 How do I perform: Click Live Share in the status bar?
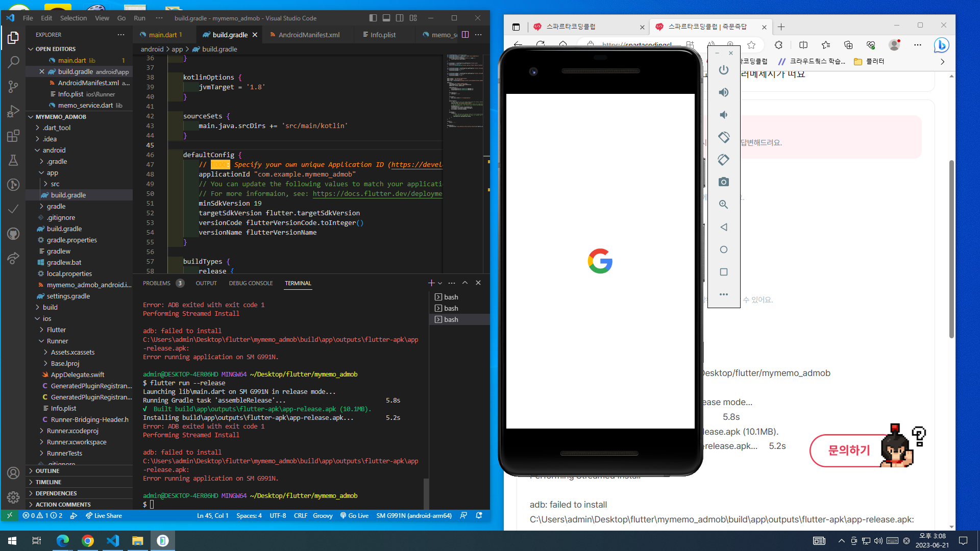pyautogui.click(x=104, y=516)
